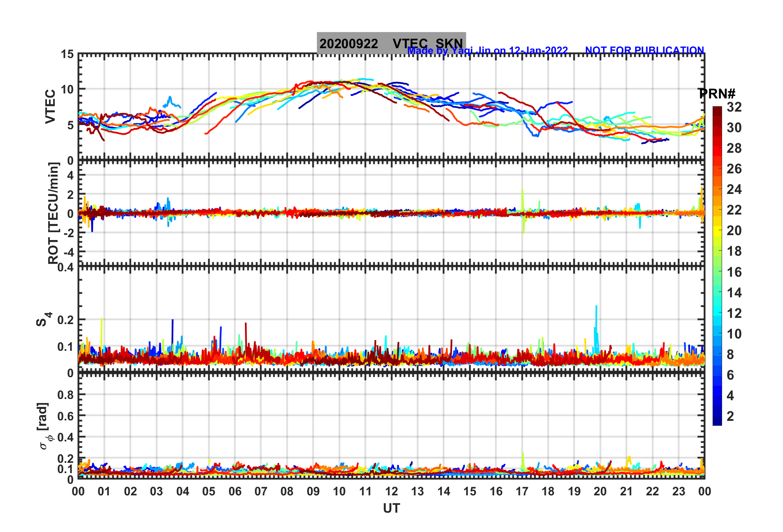
Task: Click x-axis hour label '05'
Action: [209, 491]
